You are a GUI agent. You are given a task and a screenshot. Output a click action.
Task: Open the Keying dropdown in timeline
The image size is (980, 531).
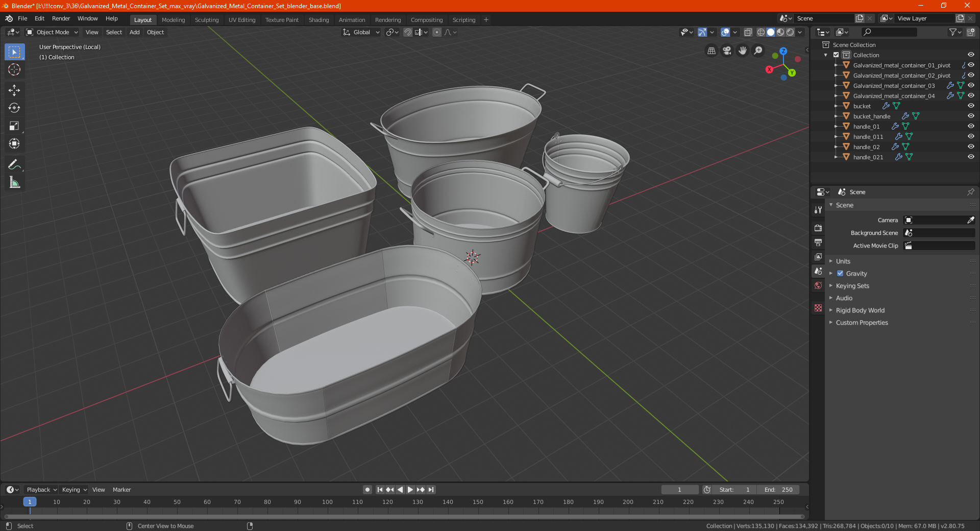[x=74, y=490]
